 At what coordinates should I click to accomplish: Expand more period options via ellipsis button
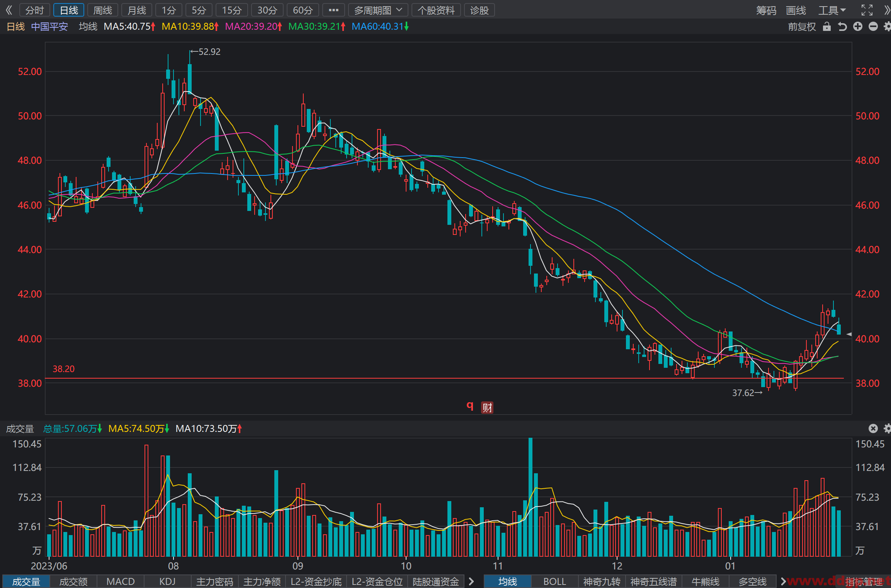pos(333,10)
